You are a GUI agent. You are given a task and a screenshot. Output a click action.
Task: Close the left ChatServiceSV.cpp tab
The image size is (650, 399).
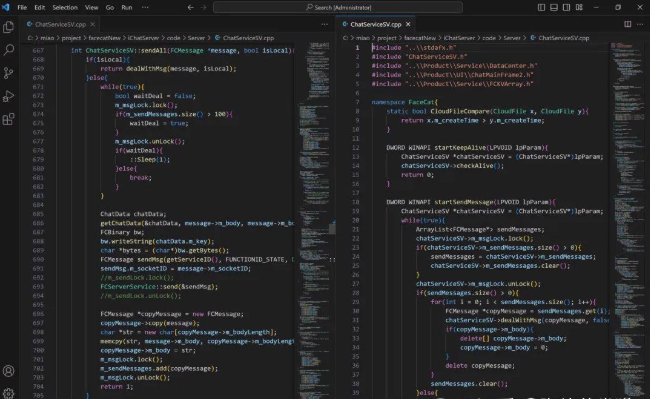92,24
